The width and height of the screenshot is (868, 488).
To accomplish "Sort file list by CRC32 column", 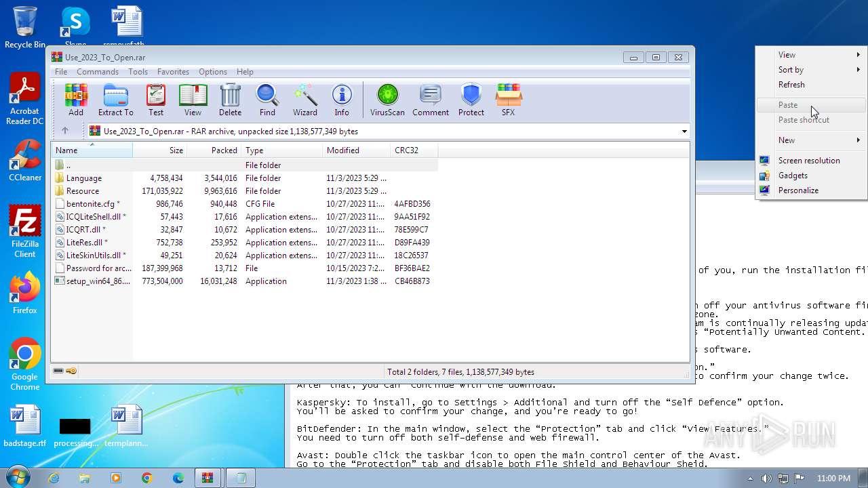I will point(414,150).
